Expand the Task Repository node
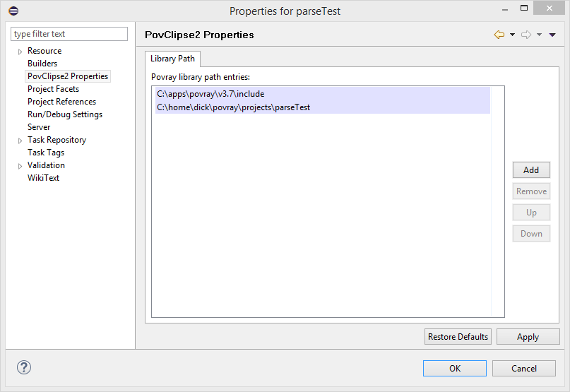Image resolution: width=570 pixels, height=392 pixels. pyautogui.click(x=20, y=141)
